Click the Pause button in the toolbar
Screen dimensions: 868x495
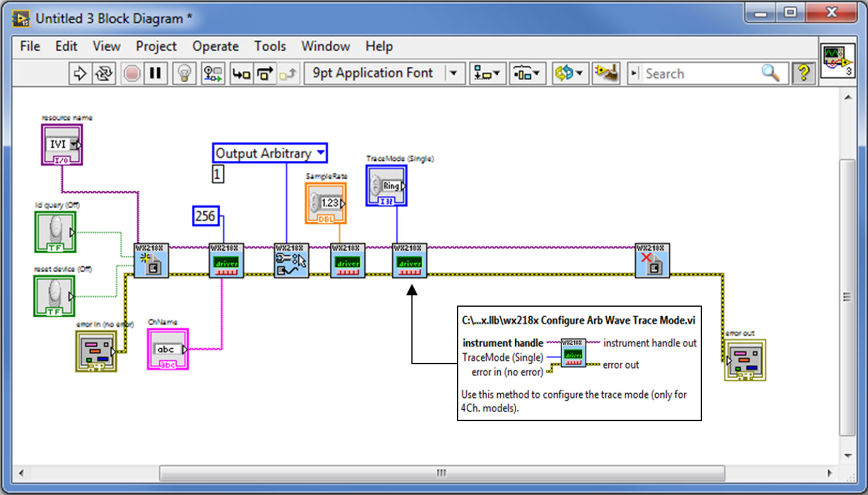click(156, 74)
